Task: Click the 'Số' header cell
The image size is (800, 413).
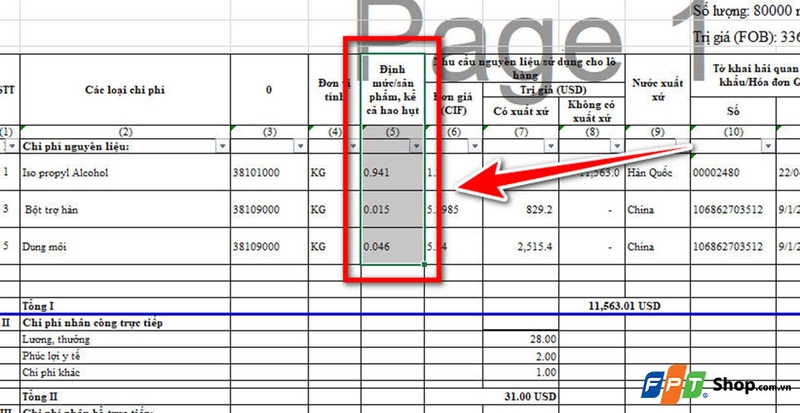Action: coord(733,111)
